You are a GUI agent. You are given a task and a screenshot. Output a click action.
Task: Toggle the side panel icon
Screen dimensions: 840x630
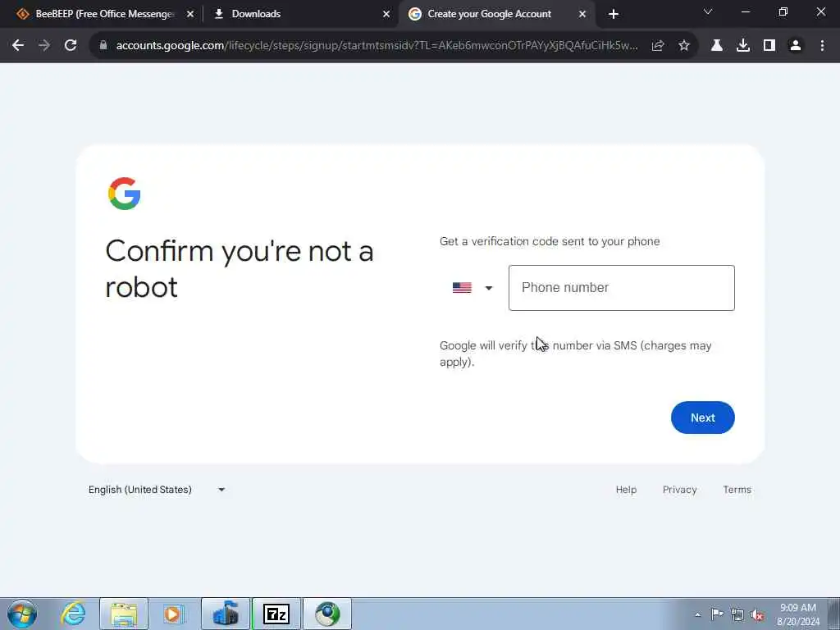769,46
